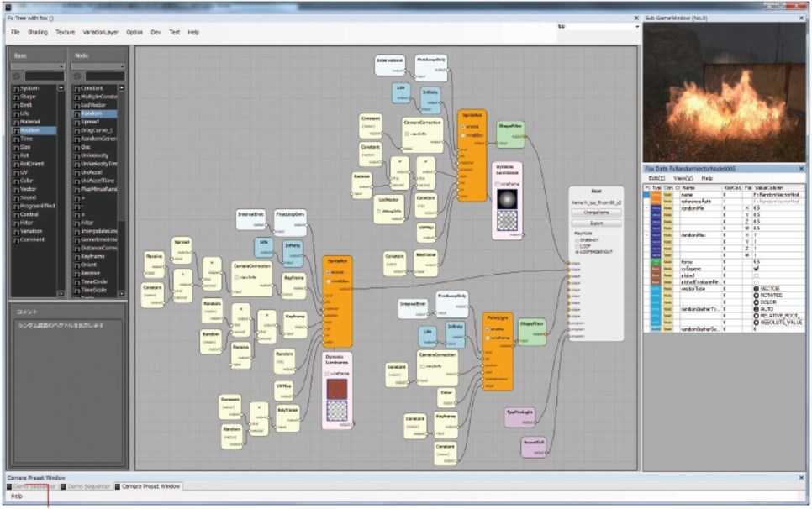The height and width of the screenshot is (509, 812).
Task: Open the Test menu
Action: [x=175, y=32]
